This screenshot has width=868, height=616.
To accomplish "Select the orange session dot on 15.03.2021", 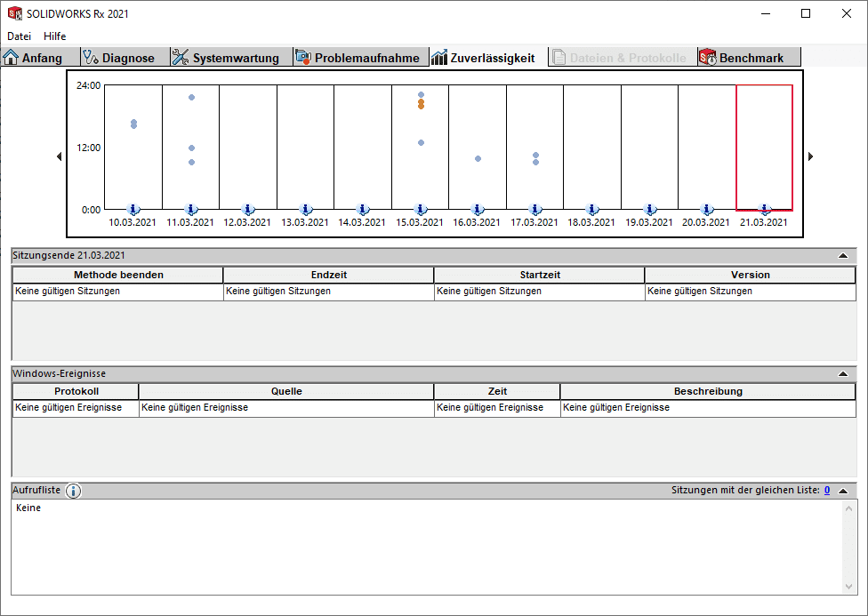I will point(421,104).
